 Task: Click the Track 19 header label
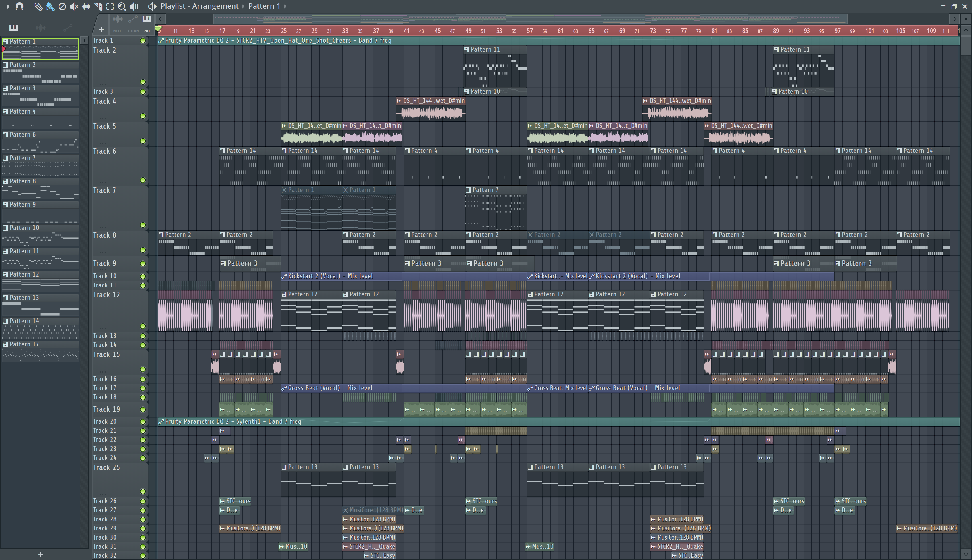click(107, 409)
